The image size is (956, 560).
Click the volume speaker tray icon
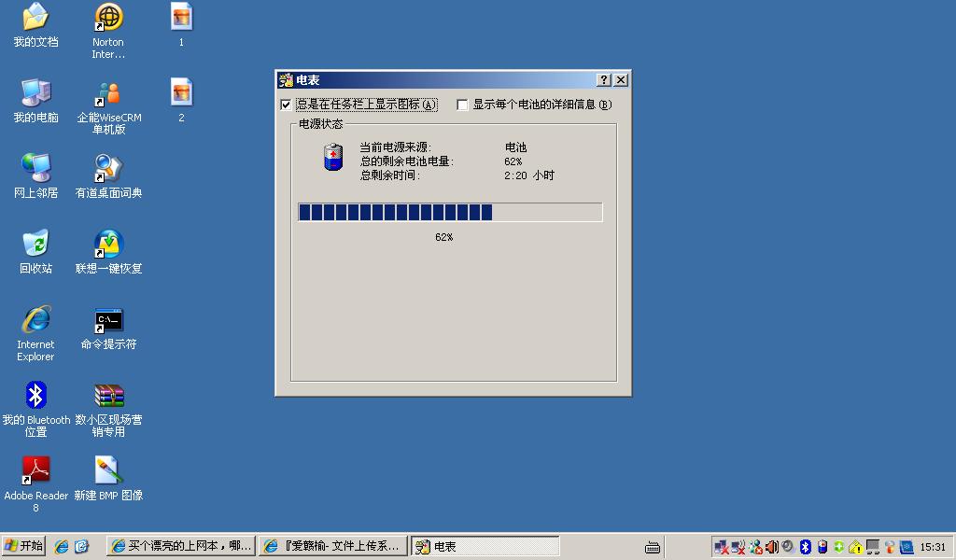772,547
